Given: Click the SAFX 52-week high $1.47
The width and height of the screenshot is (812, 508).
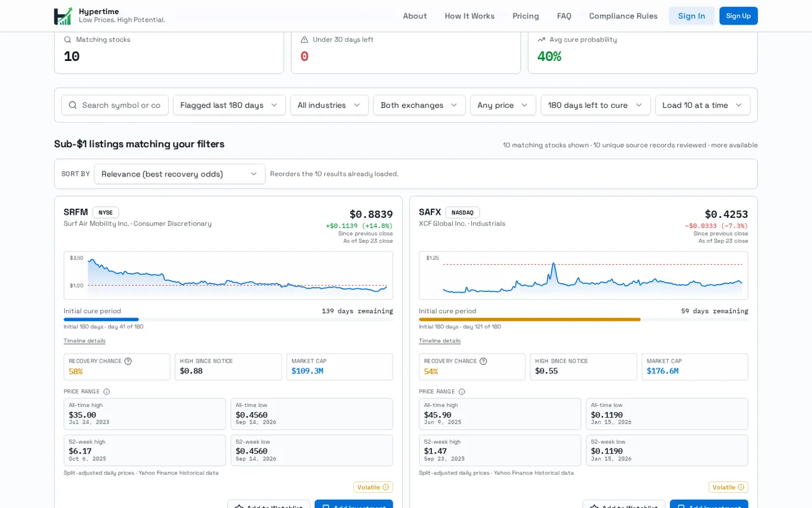Looking at the screenshot, I should pyautogui.click(x=435, y=451).
